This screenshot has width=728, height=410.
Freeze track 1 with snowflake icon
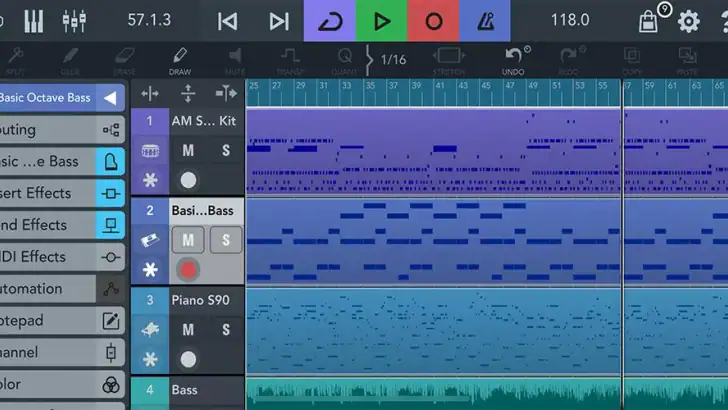[150, 180]
